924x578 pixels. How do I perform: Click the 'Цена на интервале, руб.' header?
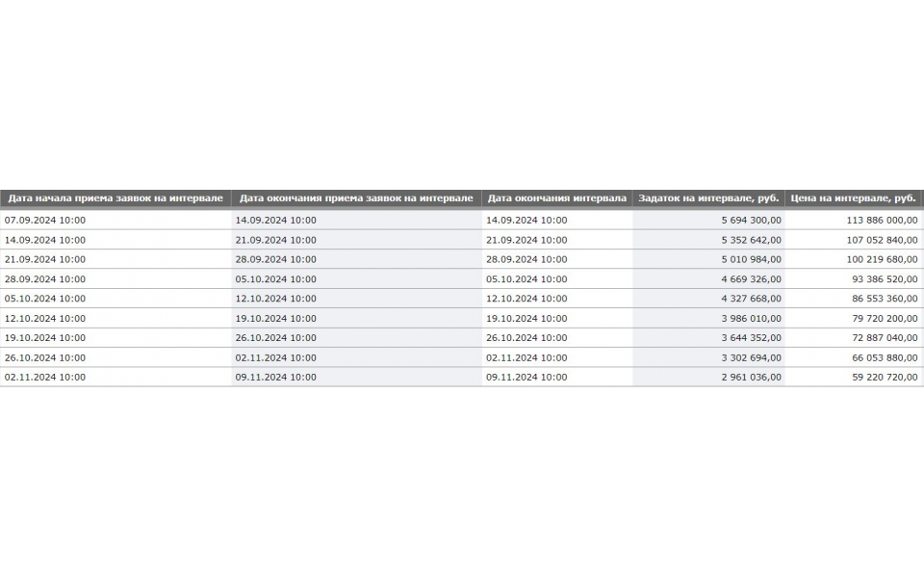[x=854, y=198]
